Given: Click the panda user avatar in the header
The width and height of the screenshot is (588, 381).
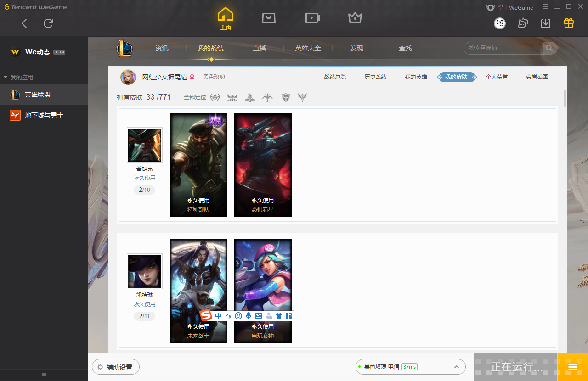Looking at the screenshot, I should pyautogui.click(x=500, y=23).
